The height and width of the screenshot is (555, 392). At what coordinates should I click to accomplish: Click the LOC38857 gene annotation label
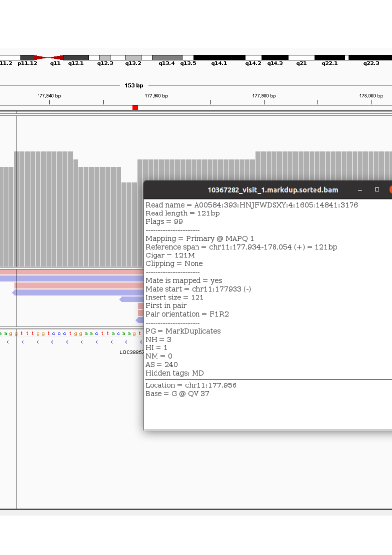pos(131,352)
